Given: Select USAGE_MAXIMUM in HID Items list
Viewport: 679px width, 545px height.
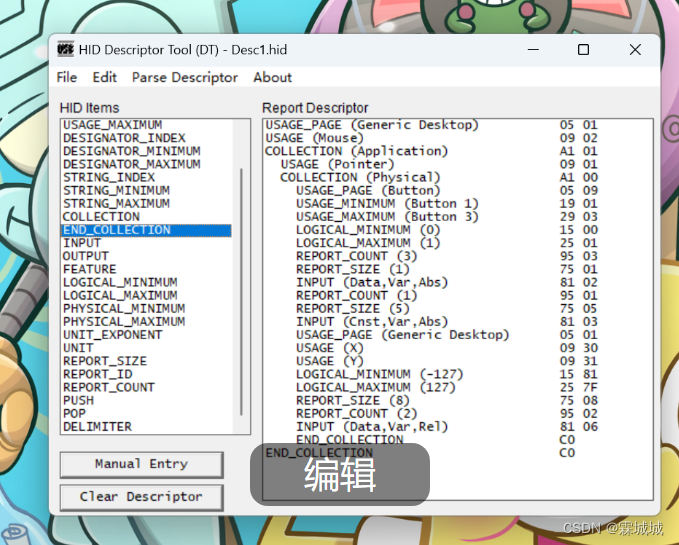Looking at the screenshot, I should tap(146, 125).
